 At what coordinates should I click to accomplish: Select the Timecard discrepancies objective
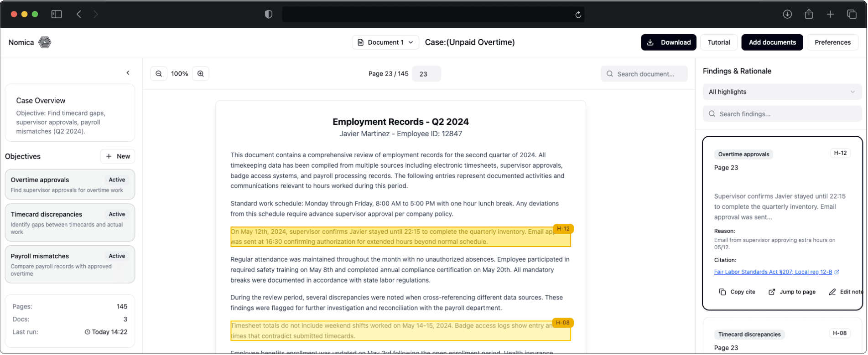[70, 222]
